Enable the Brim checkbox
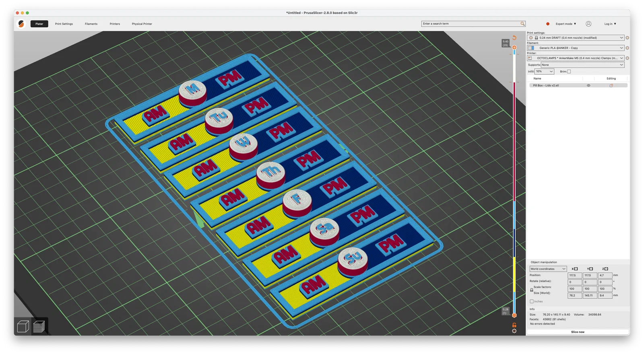Screen dimensions: 644x354 (x=569, y=72)
